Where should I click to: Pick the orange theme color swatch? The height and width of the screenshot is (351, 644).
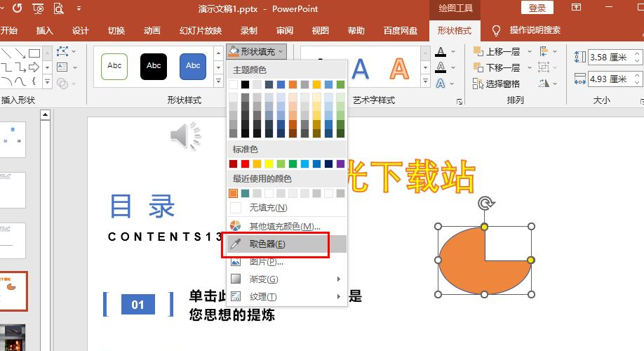click(293, 85)
